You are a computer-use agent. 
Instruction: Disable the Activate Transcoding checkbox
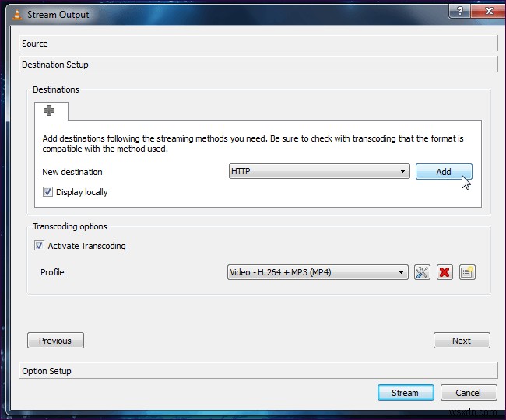pos(40,246)
